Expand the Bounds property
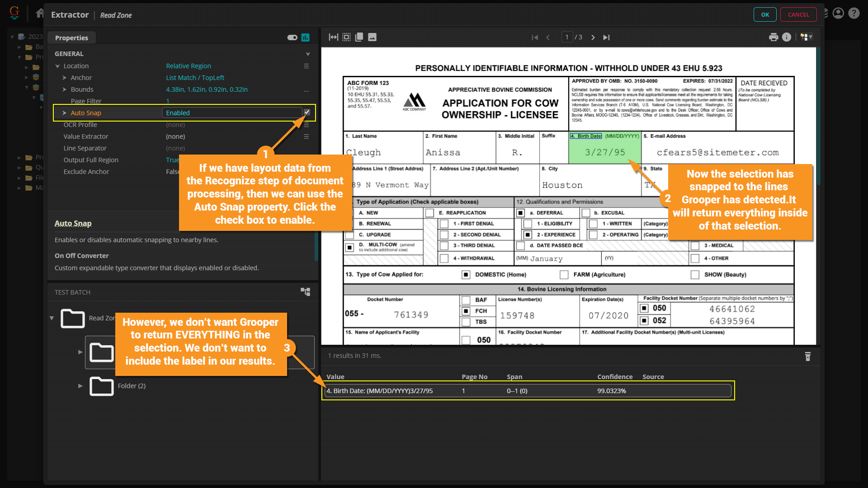Viewport: 868px width, 488px height. click(x=64, y=89)
